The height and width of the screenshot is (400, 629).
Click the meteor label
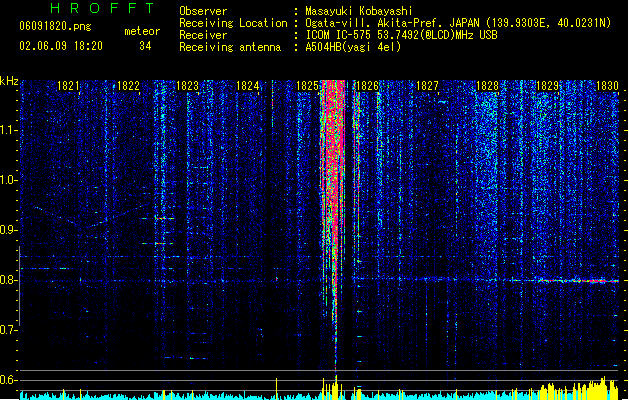pyautogui.click(x=142, y=31)
